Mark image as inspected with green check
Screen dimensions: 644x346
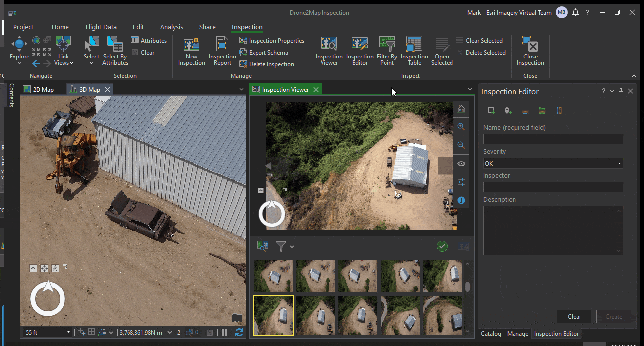[x=442, y=246]
